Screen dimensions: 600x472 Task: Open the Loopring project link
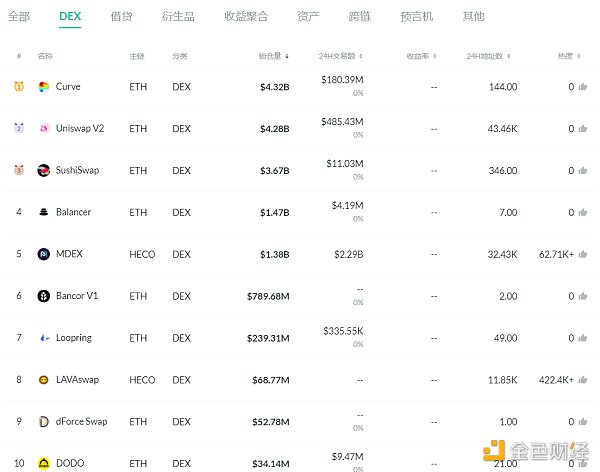(74, 338)
